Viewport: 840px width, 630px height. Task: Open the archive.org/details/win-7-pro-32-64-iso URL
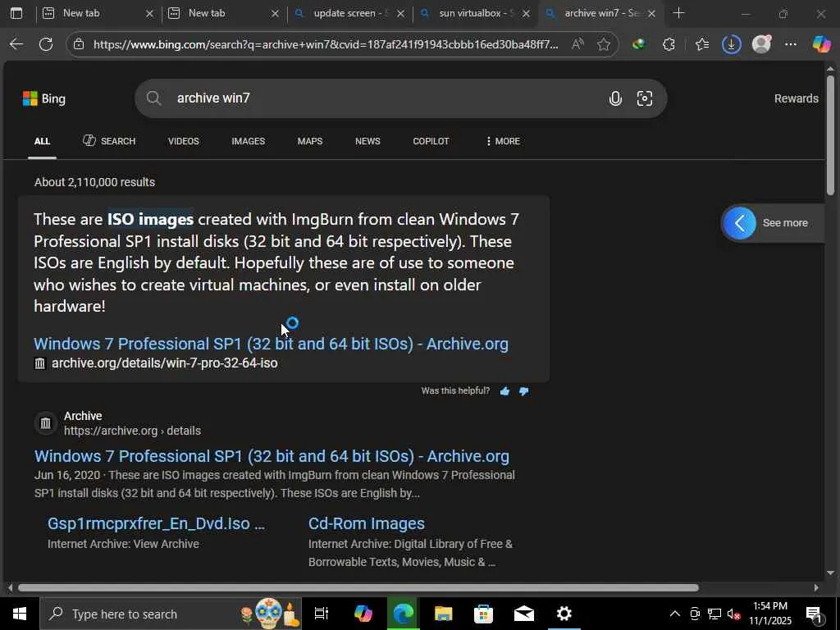[164, 363]
